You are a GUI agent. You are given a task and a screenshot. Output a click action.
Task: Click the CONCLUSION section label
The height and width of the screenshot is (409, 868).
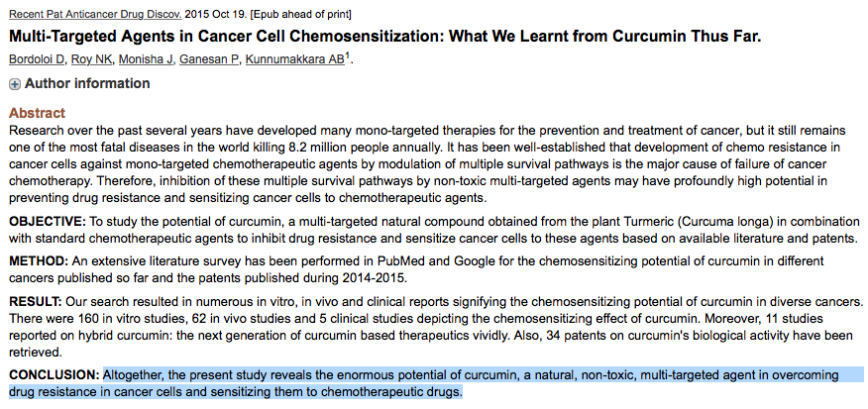coord(54,375)
